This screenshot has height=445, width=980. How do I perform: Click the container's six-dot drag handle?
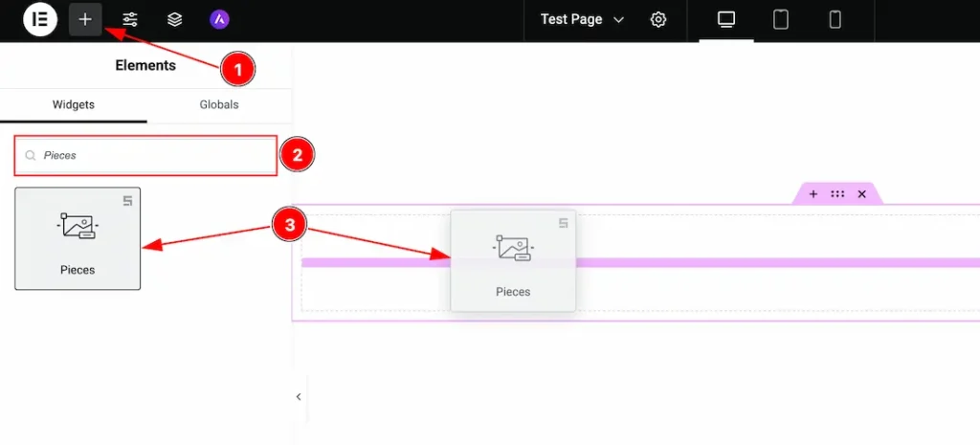point(837,194)
